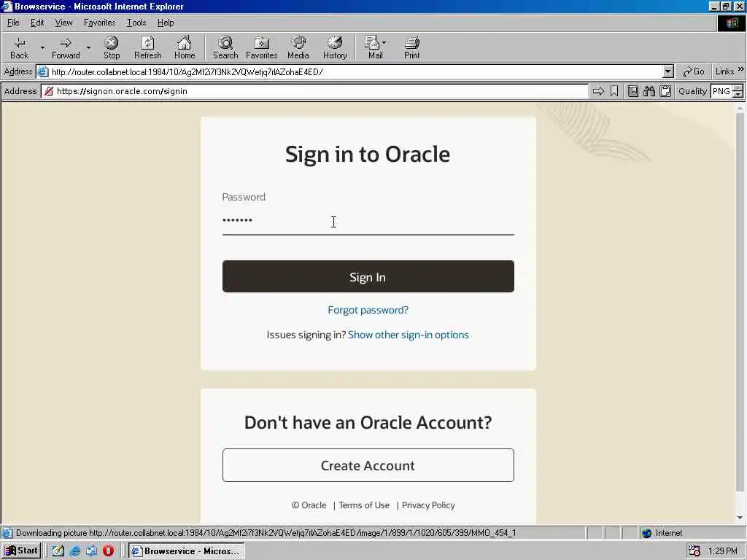Open the Edit menu
Image resolution: width=747 pixels, height=560 pixels.
coord(37,23)
